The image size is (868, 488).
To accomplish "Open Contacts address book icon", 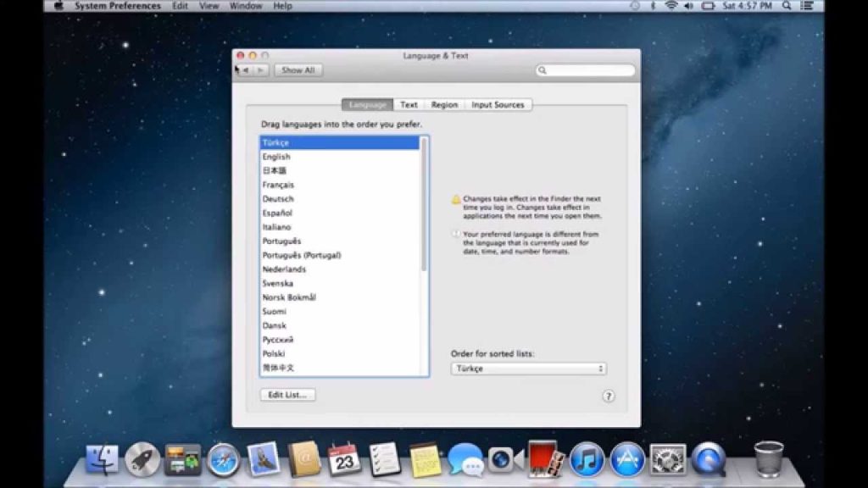I will click(304, 458).
